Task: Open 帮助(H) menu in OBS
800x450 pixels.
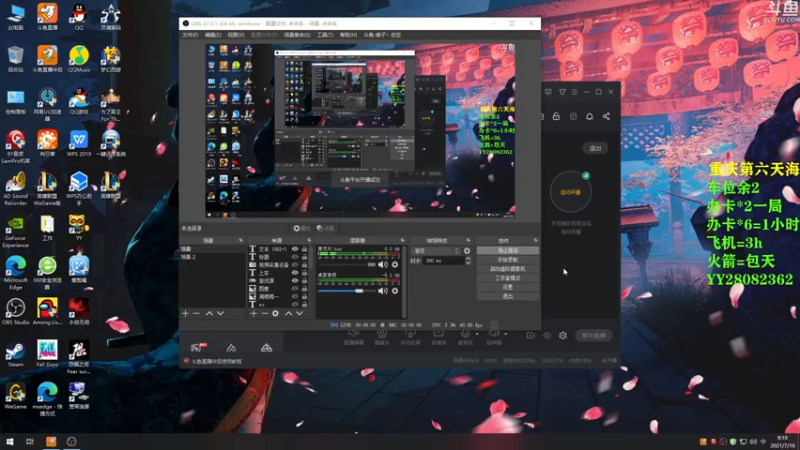Action: point(348,35)
